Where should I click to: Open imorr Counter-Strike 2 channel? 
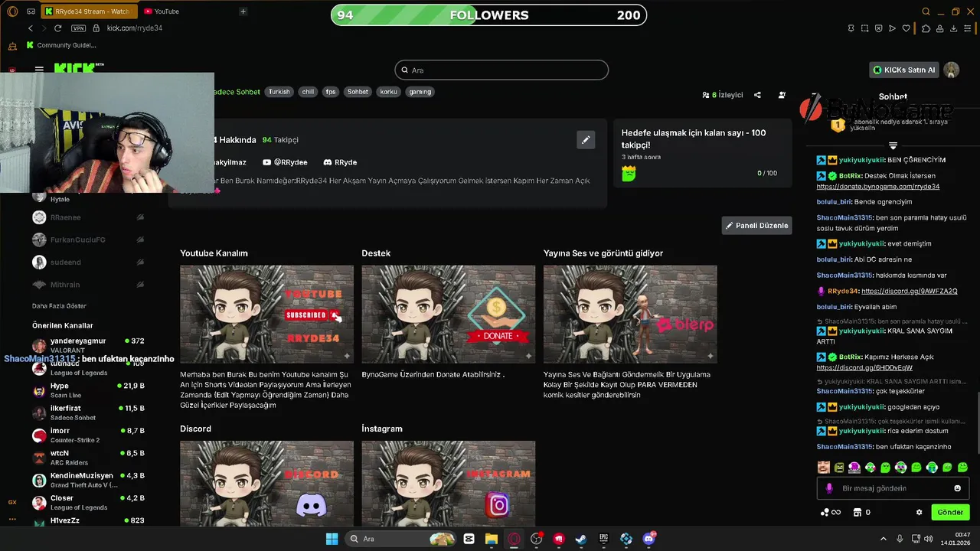pyautogui.click(x=88, y=435)
